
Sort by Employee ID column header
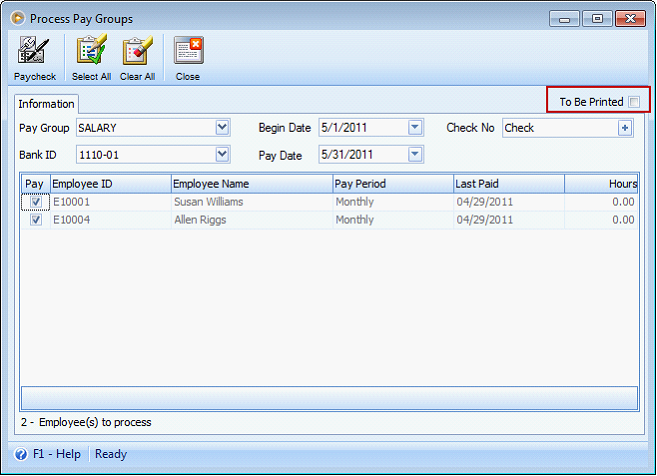[x=111, y=184]
